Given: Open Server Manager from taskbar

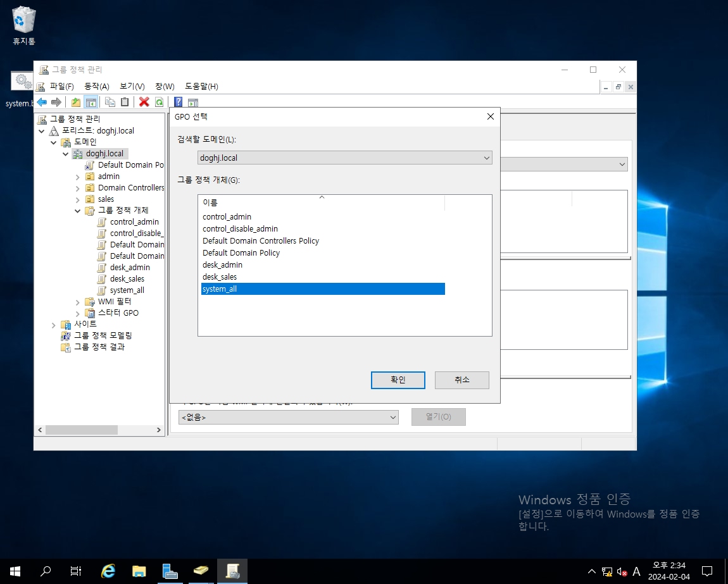Looking at the screenshot, I should click(x=170, y=571).
